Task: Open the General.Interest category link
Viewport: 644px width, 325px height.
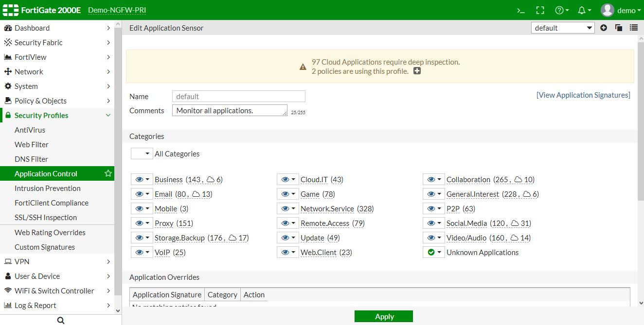Action: click(473, 194)
